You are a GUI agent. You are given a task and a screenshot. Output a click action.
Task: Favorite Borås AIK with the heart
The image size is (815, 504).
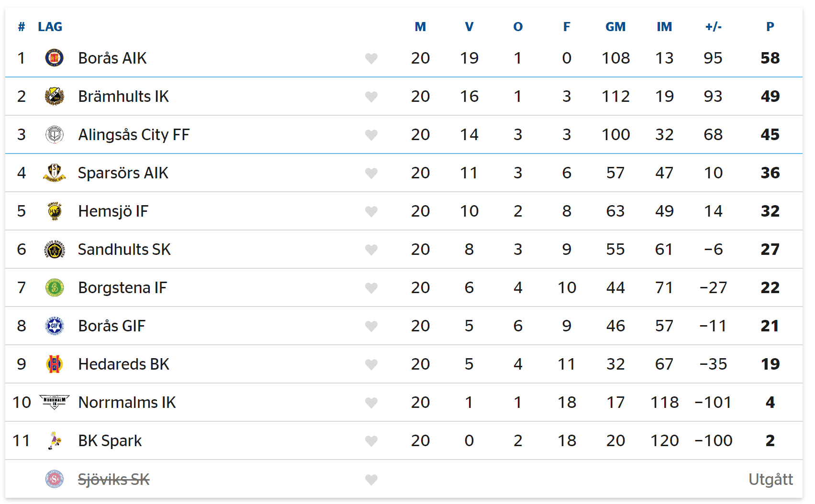pyautogui.click(x=371, y=58)
